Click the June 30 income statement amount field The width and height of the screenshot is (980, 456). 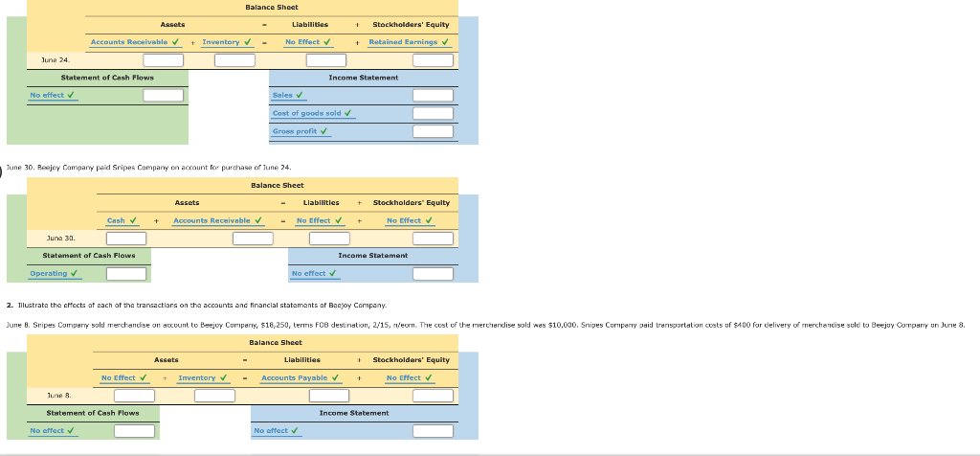433,273
